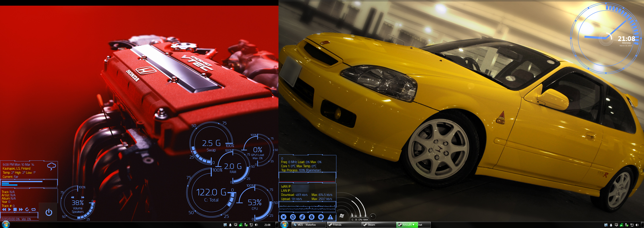The width and height of the screenshot is (644, 228).
Task: Click the speaker volume icon in right tray
Action: coord(637,225)
